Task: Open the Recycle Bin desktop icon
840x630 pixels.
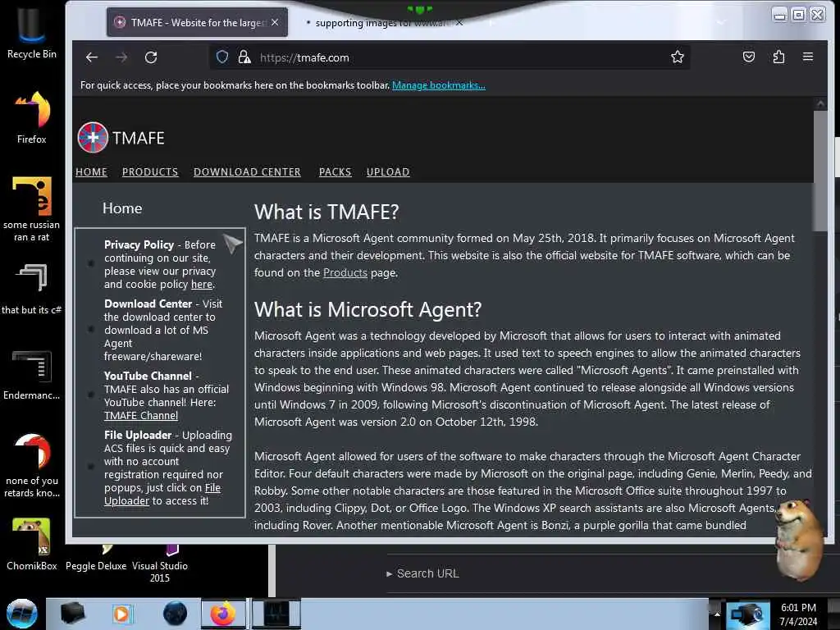Action: (32, 33)
